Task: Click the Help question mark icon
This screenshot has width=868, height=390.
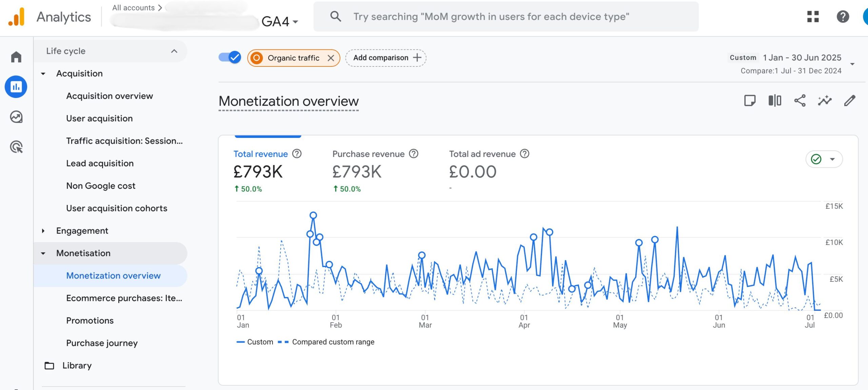Action: click(x=843, y=17)
